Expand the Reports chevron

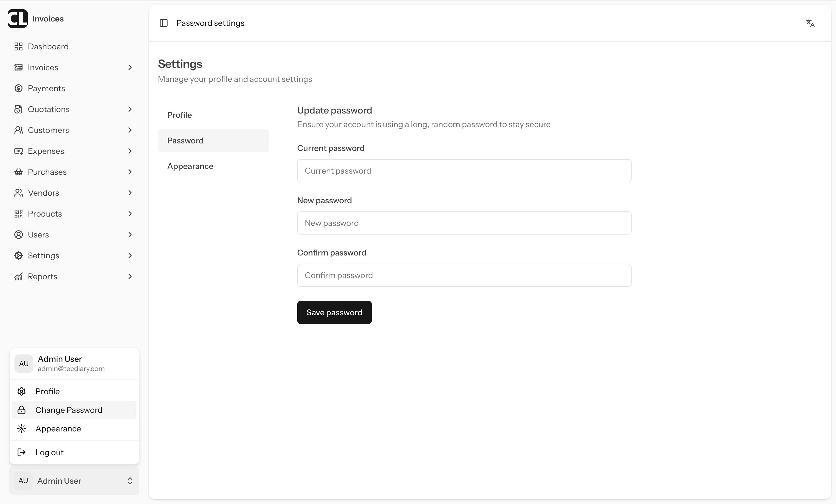130,277
